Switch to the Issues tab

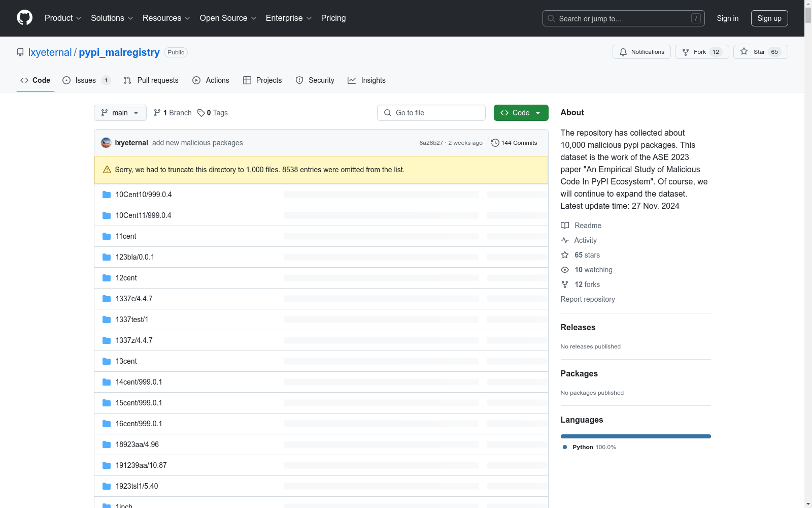tap(86, 80)
